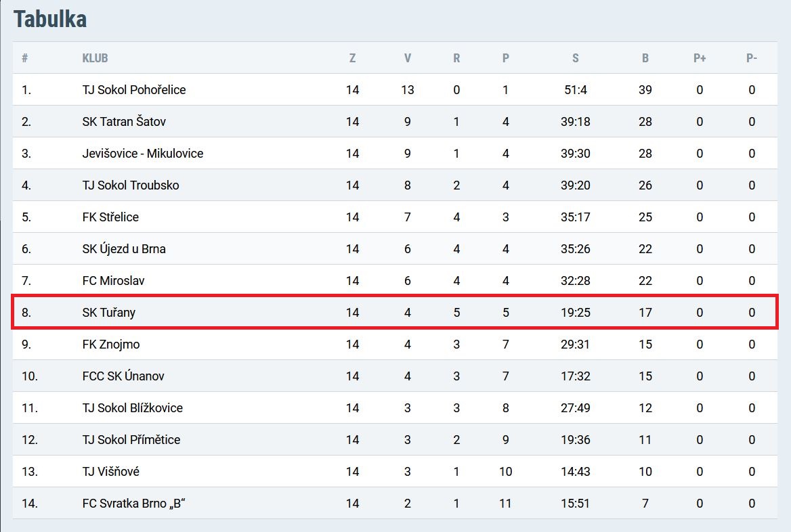Open the FC Miroslav club entry
This screenshot has height=532, width=791.
point(114,280)
